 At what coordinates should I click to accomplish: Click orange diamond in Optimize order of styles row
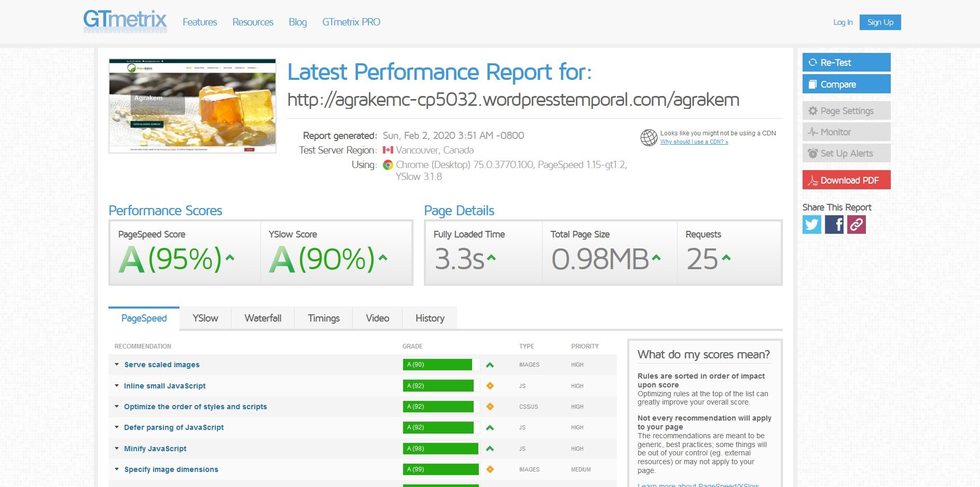click(490, 407)
